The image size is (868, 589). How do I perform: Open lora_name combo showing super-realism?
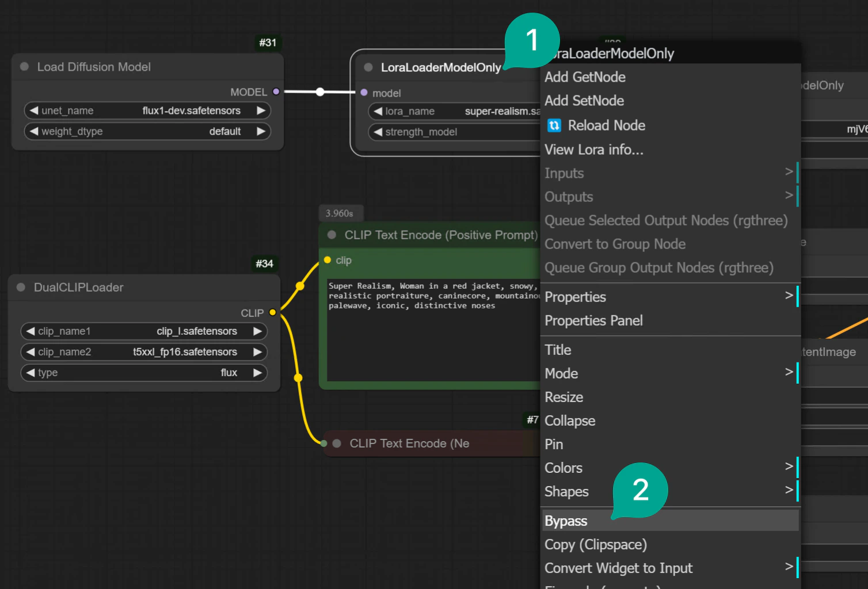(455, 111)
